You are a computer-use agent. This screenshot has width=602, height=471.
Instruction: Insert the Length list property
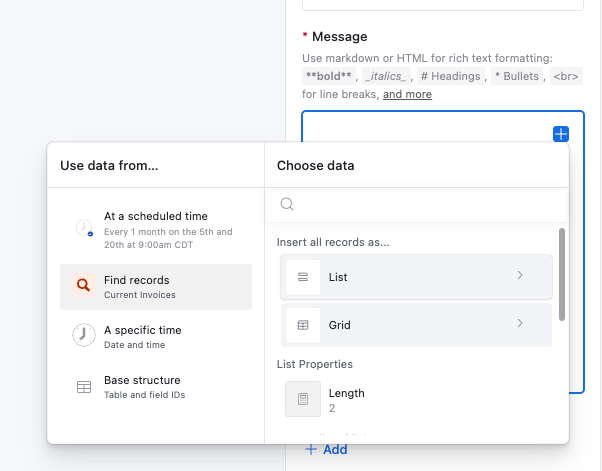pos(417,399)
